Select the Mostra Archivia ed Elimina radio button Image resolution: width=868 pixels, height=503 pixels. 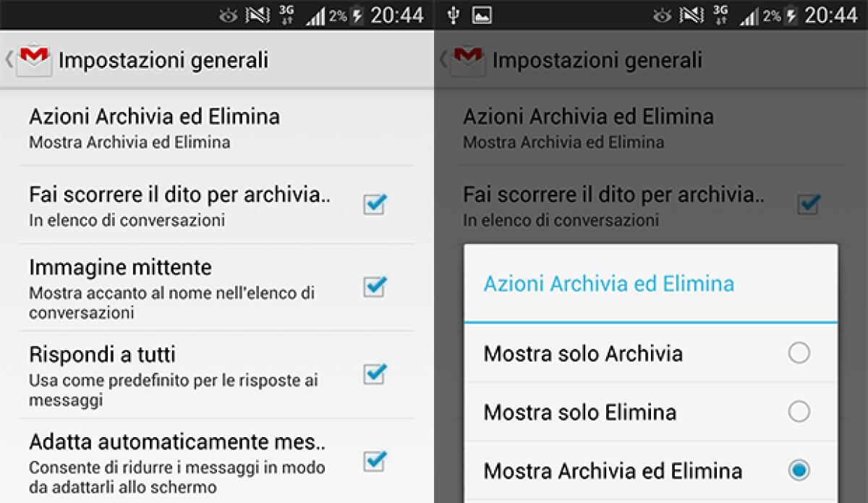tap(799, 470)
